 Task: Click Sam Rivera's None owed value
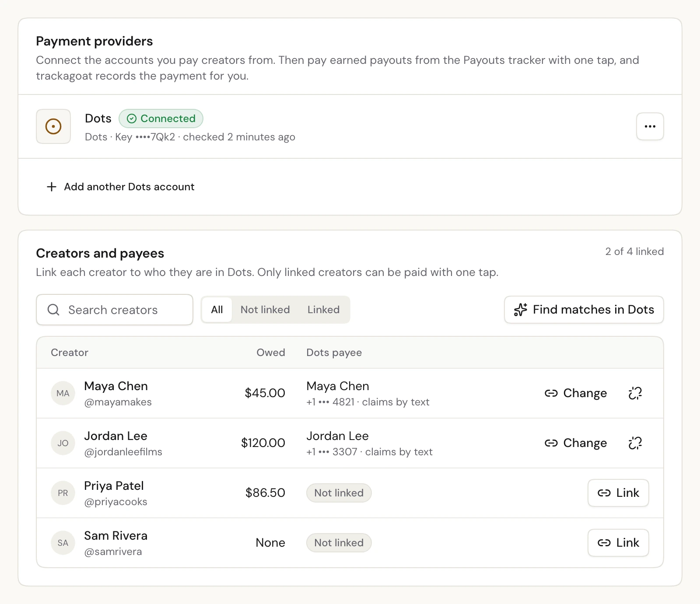click(270, 543)
